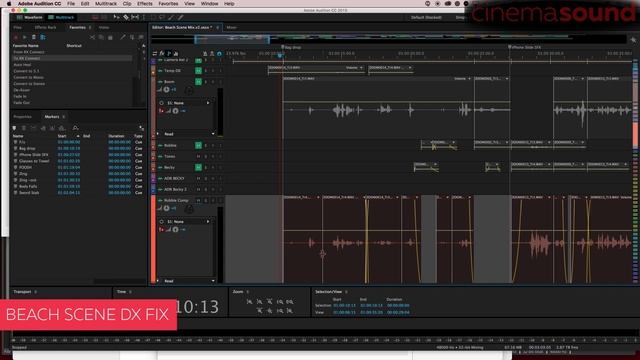The image size is (640, 360).
Task: Expand Robbie Comp automation lanes triangle
Action: [x=158, y=281]
